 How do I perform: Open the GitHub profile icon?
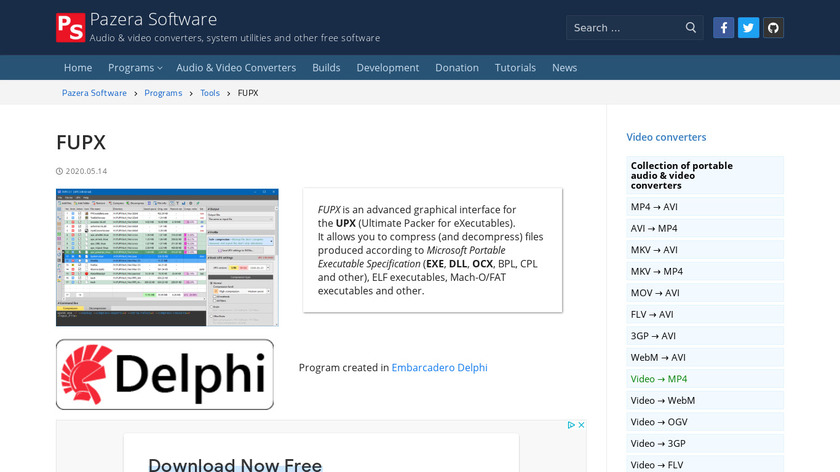[773, 28]
